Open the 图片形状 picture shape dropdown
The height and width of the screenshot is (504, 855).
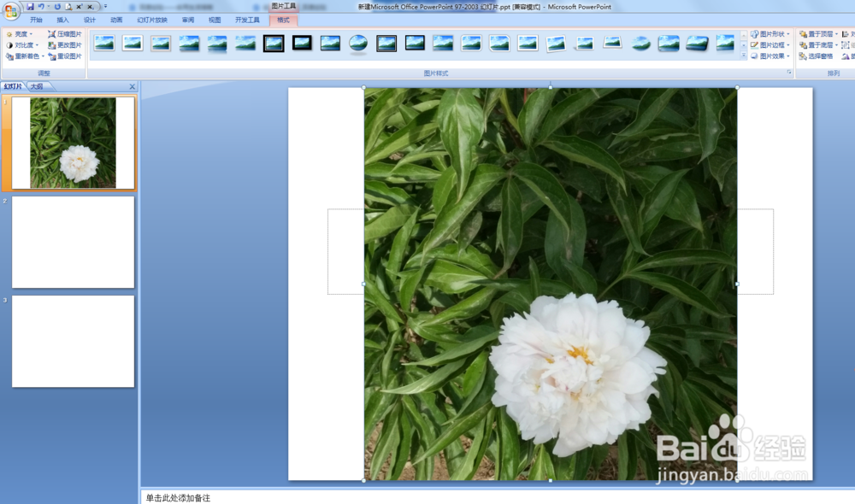coord(770,34)
